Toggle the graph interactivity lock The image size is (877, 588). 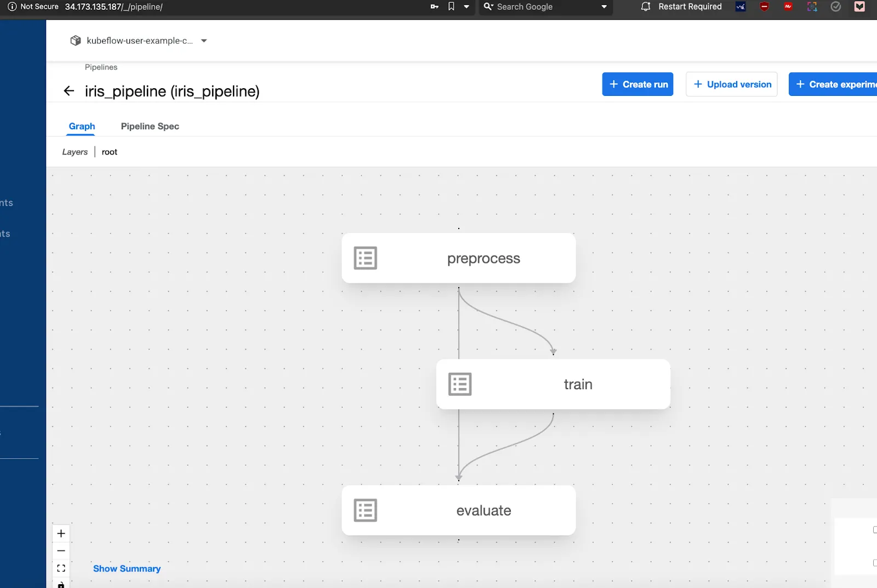(61, 584)
